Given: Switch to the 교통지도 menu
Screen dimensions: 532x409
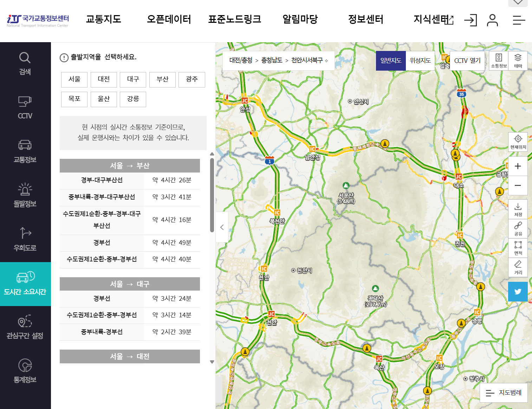Looking at the screenshot, I should point(103,20).
